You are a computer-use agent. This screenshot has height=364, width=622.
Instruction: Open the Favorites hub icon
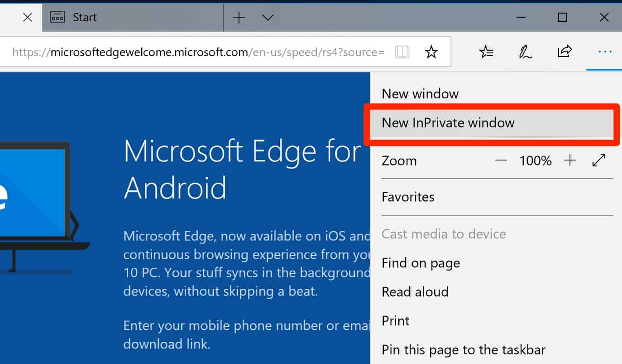486,52
